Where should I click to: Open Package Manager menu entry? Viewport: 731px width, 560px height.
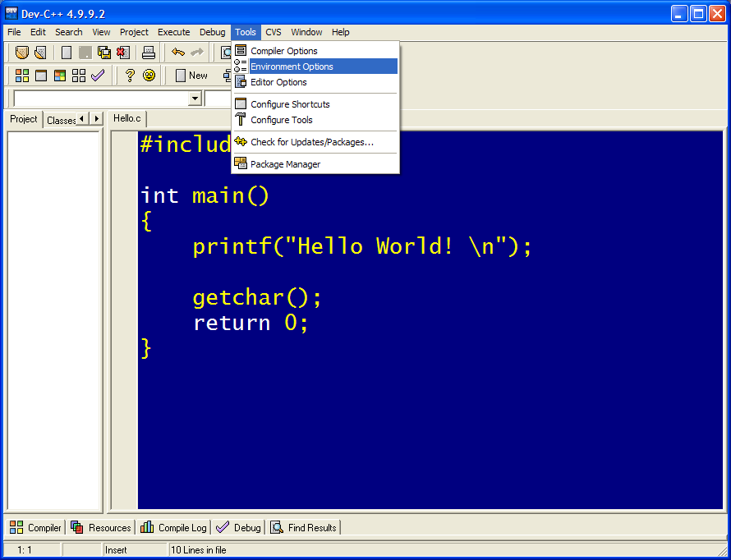285,164
